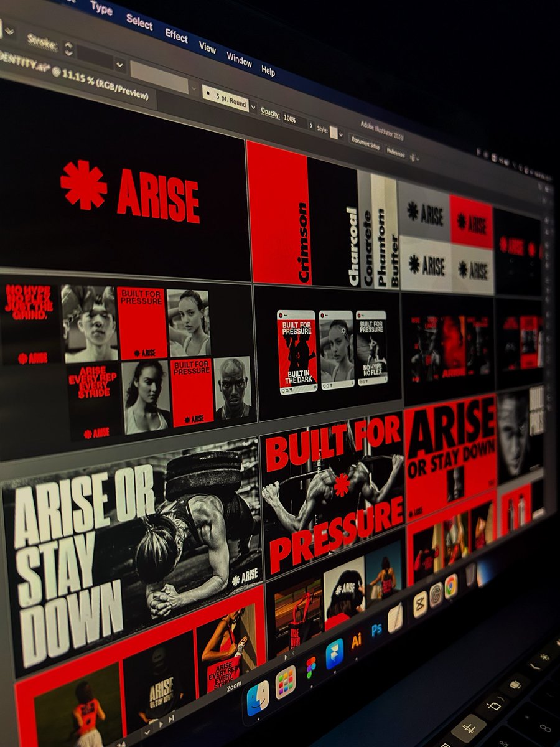
Task: Click the Document Setup button
Action: 366,142
